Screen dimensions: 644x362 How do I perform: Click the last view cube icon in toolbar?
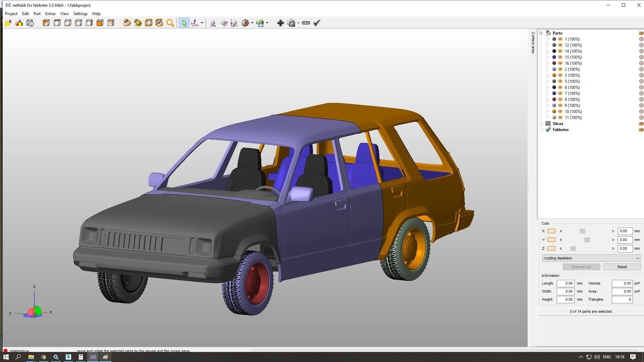(111, 23)
